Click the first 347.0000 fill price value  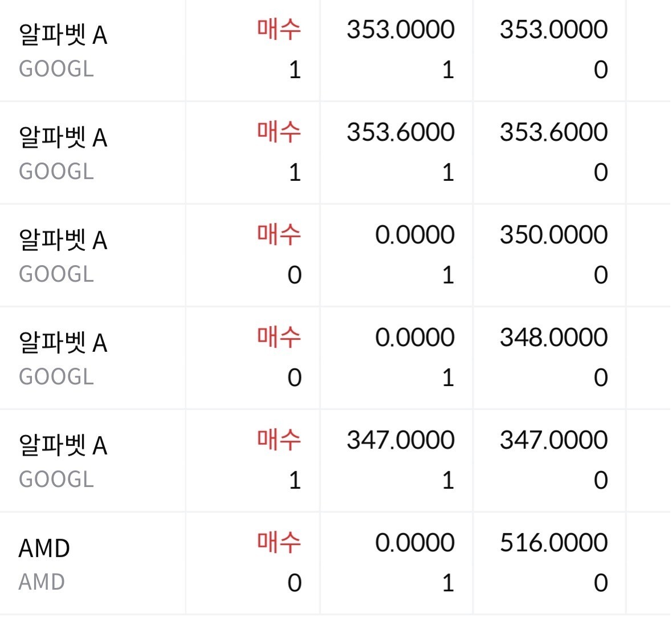(x=401, y=440)
